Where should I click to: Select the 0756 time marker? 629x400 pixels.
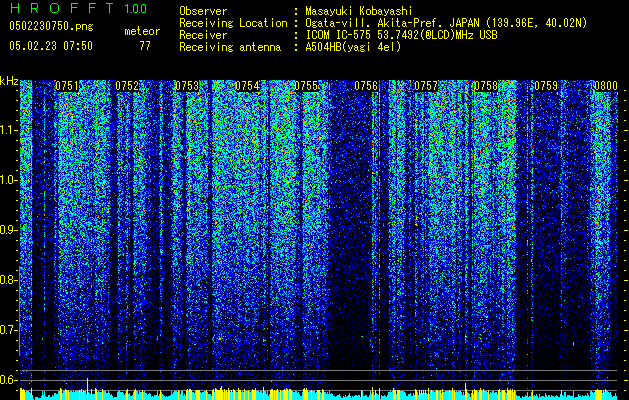point(366,86)
